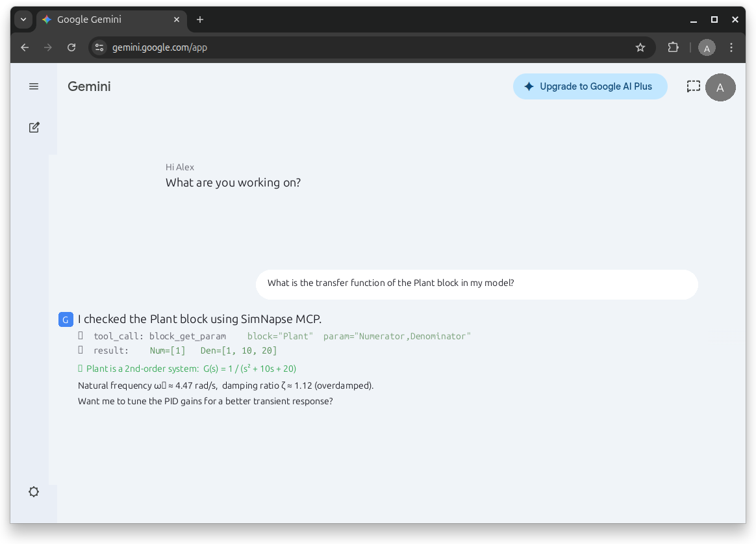Click Upgrade to Google AI Plus button
756x544 pixels.
coord(590,86)
